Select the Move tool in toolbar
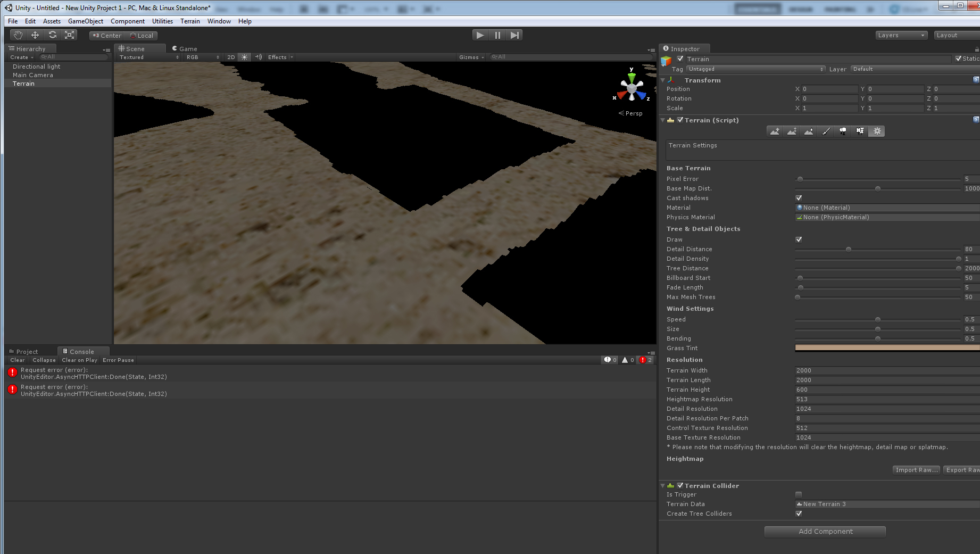Screen dimensions: 980x554 click(x=35, y=35)
